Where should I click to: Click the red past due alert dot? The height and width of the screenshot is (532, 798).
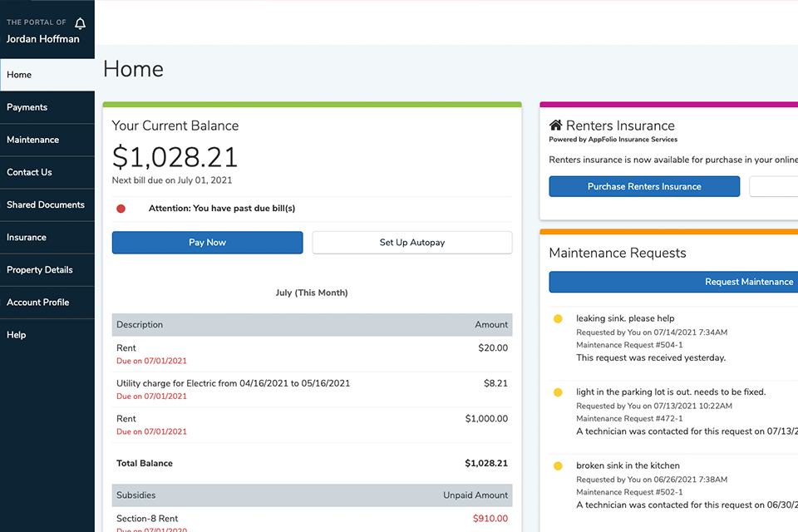(121, 209)
